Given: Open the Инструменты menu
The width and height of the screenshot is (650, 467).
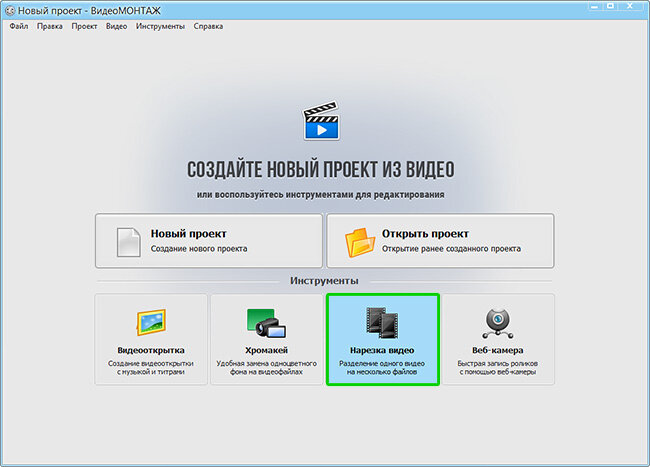Looking at the screenshot, I should 160,26.
